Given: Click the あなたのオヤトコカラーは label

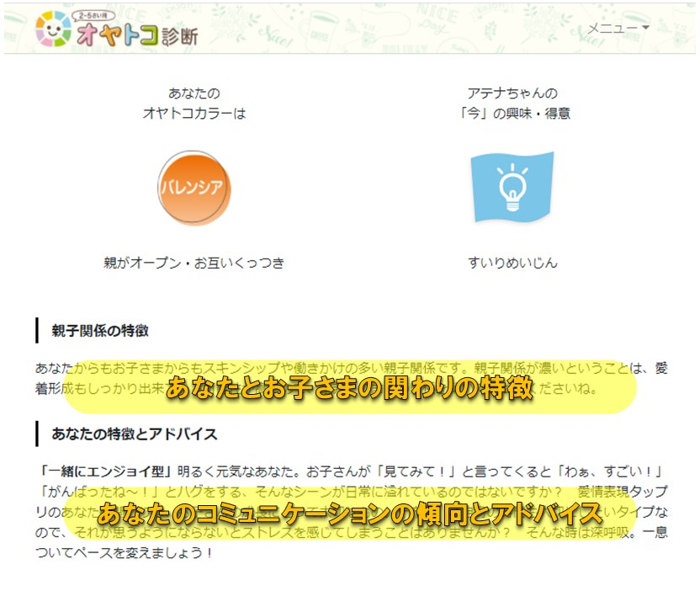Looking at the screenshot, I should click(194, 99).
